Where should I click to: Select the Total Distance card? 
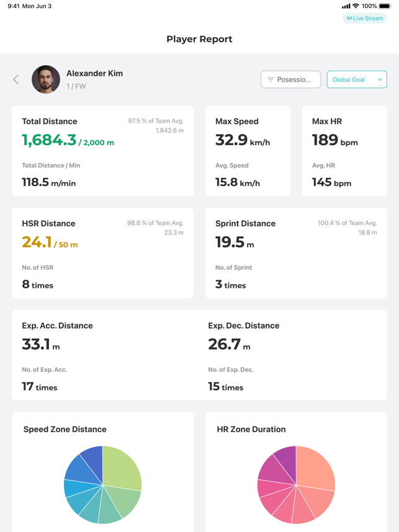pyautogui.click(x=102, y=151)
